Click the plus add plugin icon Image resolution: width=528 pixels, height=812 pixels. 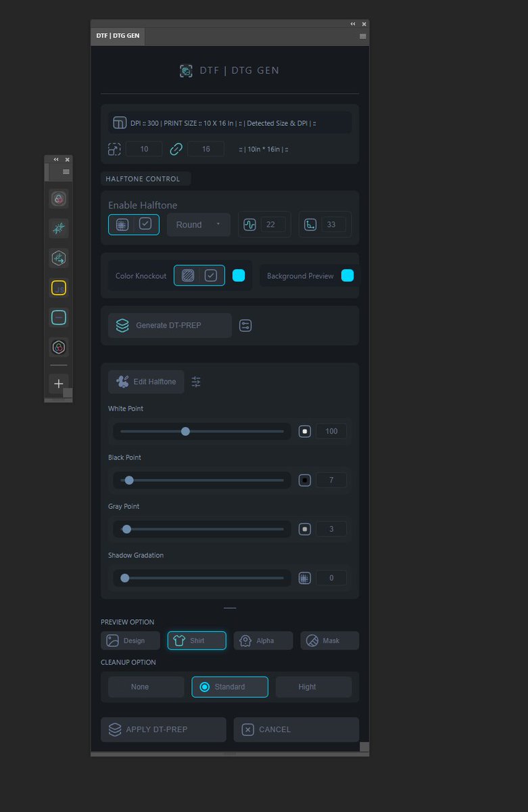[x=59, y=384]
